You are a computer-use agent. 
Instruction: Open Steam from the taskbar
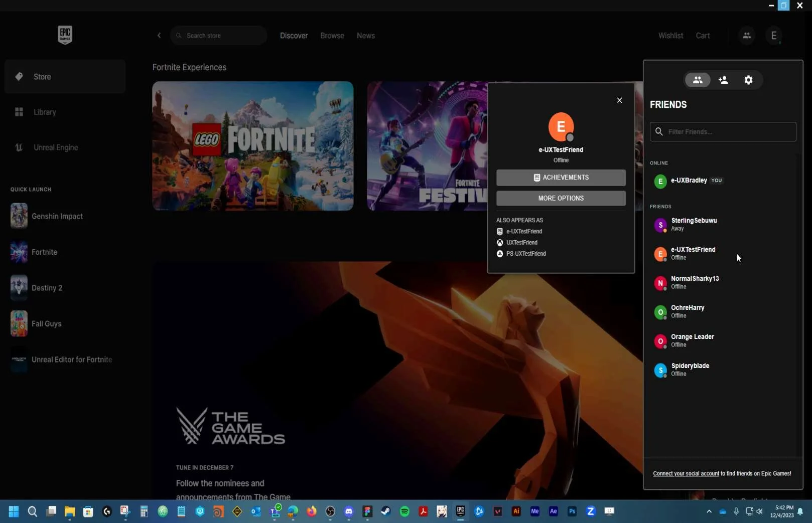click(x=385, y=511)
